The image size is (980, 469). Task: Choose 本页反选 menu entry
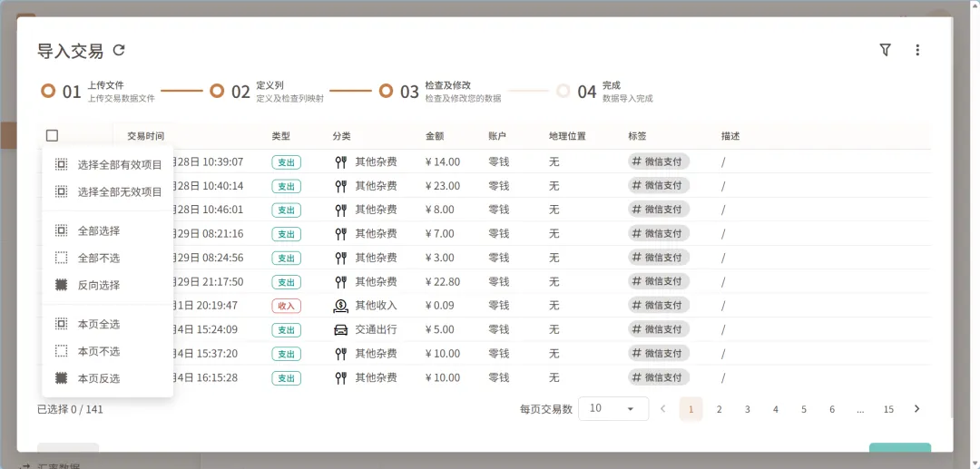(x=107, y=378)
